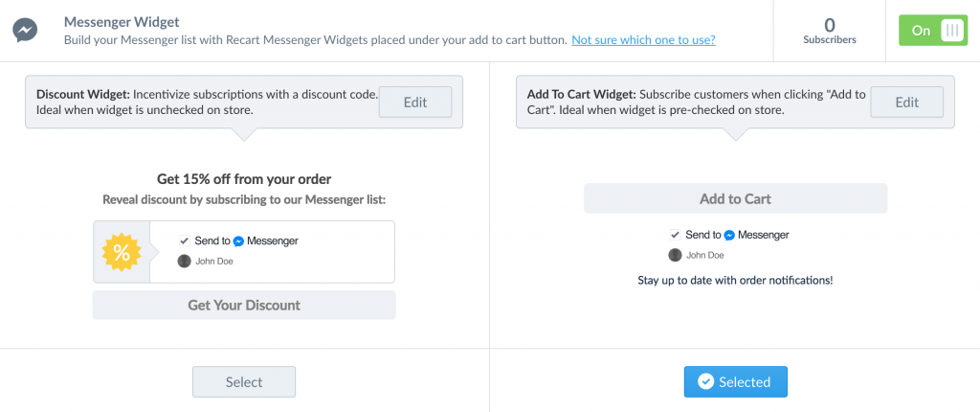Viewport: 980px width, 412px height.
Task: Edit the Discount Widget
Action: pos(415,103)
